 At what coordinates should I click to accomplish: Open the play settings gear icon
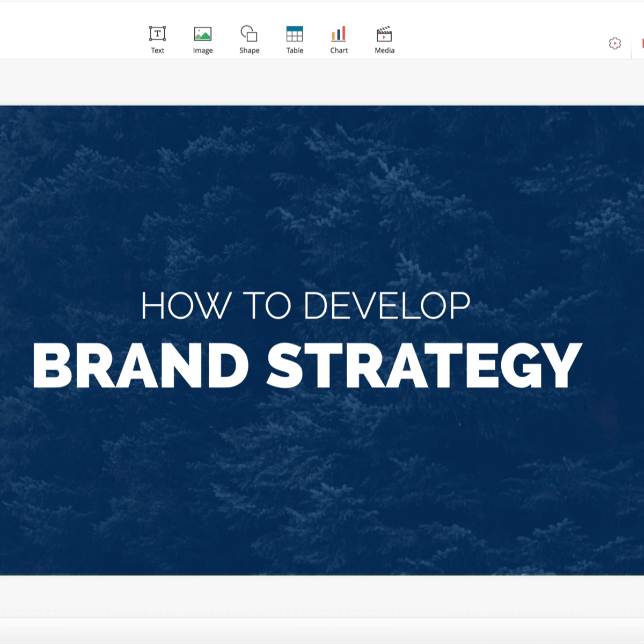(x=615, y=43)
